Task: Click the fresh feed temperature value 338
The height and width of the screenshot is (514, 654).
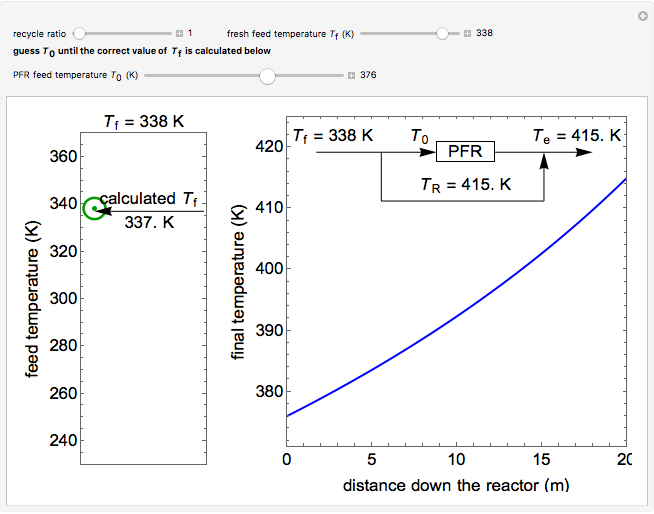Action: pos(484,33)
